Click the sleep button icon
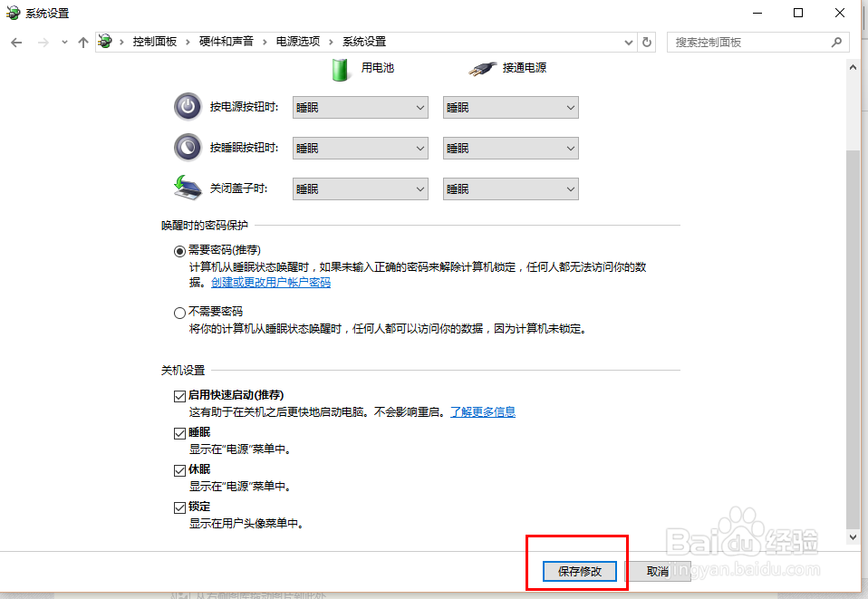 click(187, 147)
